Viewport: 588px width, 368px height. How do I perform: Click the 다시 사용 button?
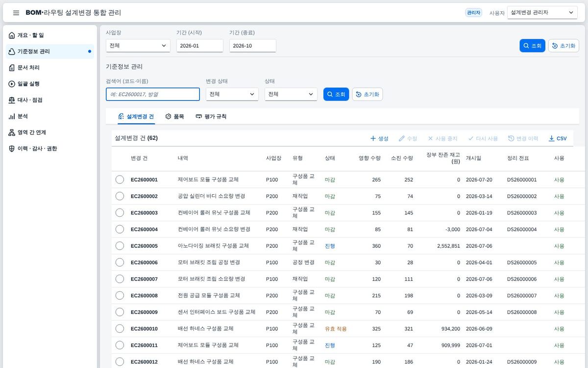(483, 138)
